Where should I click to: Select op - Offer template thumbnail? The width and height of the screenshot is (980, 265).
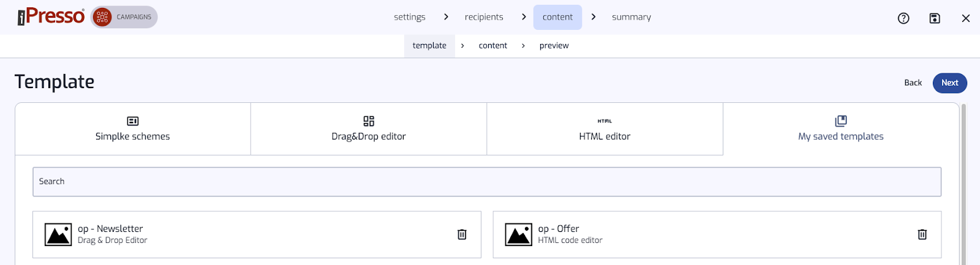(x=519, y=234)
